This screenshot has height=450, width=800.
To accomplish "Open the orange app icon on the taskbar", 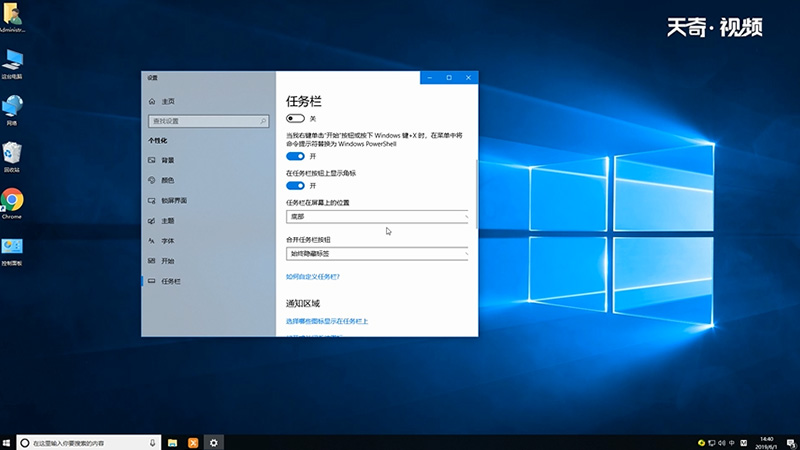I will click(x=193, y=443).
